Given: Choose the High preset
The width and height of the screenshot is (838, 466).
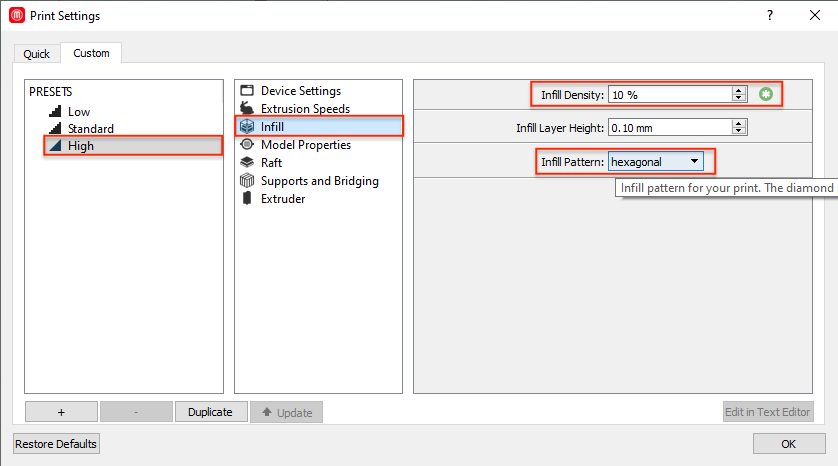Looking at the screenshot, I should pyautogui.click(x=81, y=146).
